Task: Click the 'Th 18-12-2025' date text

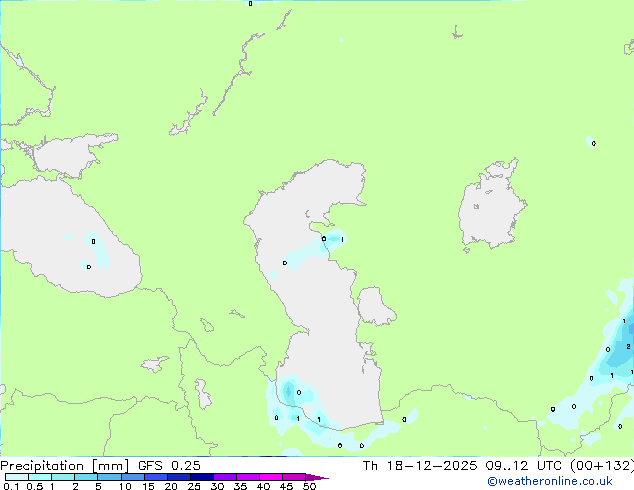Action: (420, 466)
